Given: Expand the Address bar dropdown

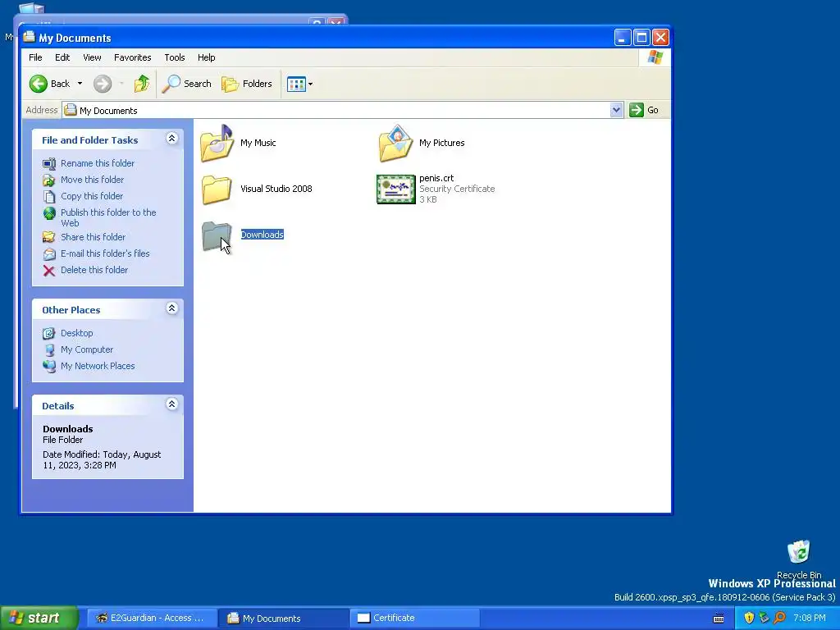Looking at the screenshot, I should tap(616, 110).
